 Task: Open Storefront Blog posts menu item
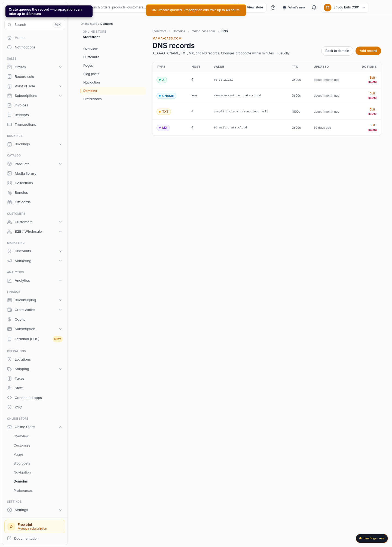(x=91, y=74)
